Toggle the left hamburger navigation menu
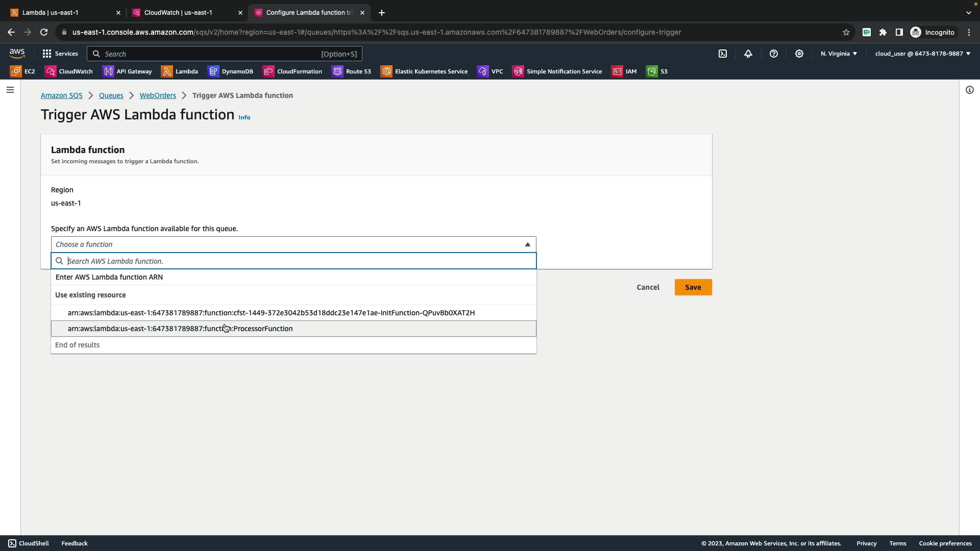 (x=10, y=90)
